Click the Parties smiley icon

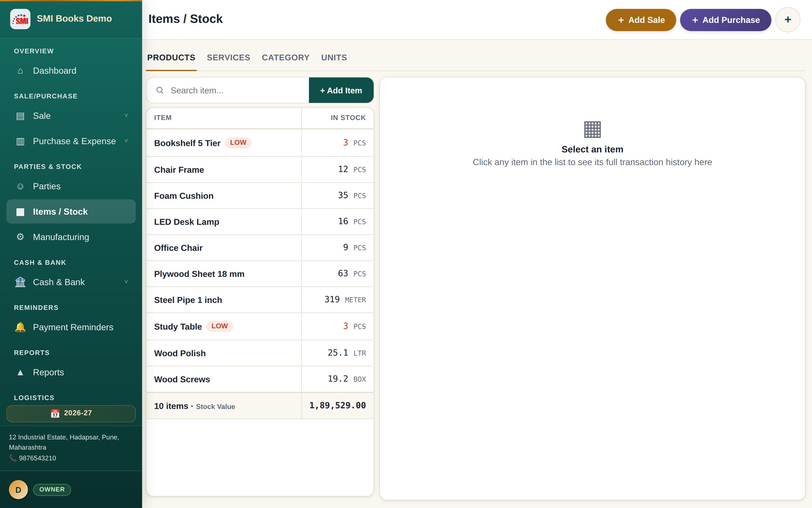pos(20,186)
